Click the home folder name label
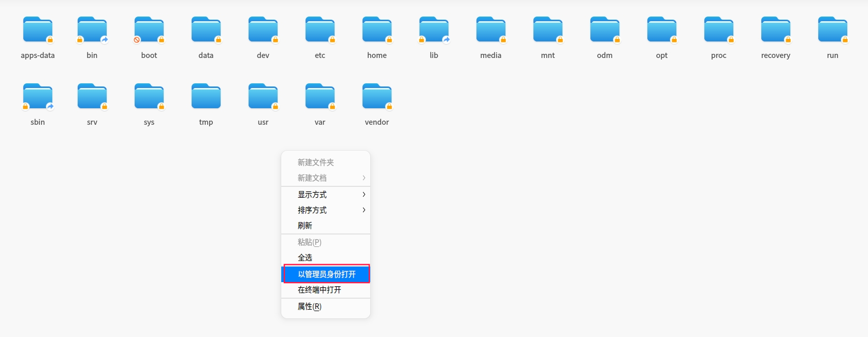This screenshot has width=868, height=337. [x=377, y=55]
